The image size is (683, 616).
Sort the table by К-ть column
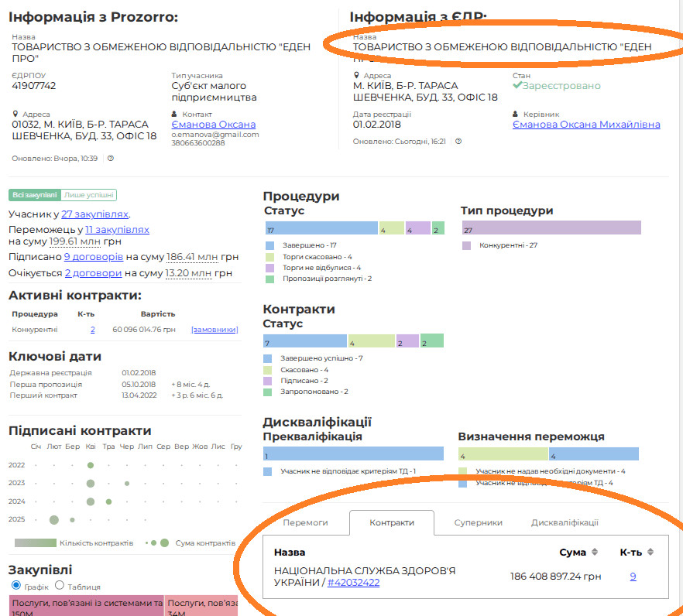click(650, 553)
